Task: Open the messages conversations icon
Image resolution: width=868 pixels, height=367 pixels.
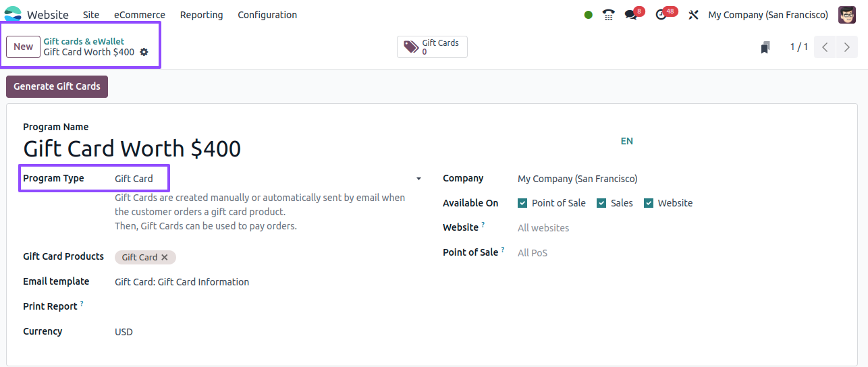Action: pos(631,15)
